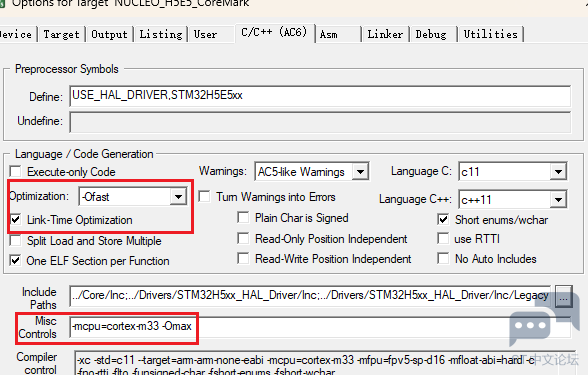Switch to the Target tab
588x375 pixels.
coord(62,34)
